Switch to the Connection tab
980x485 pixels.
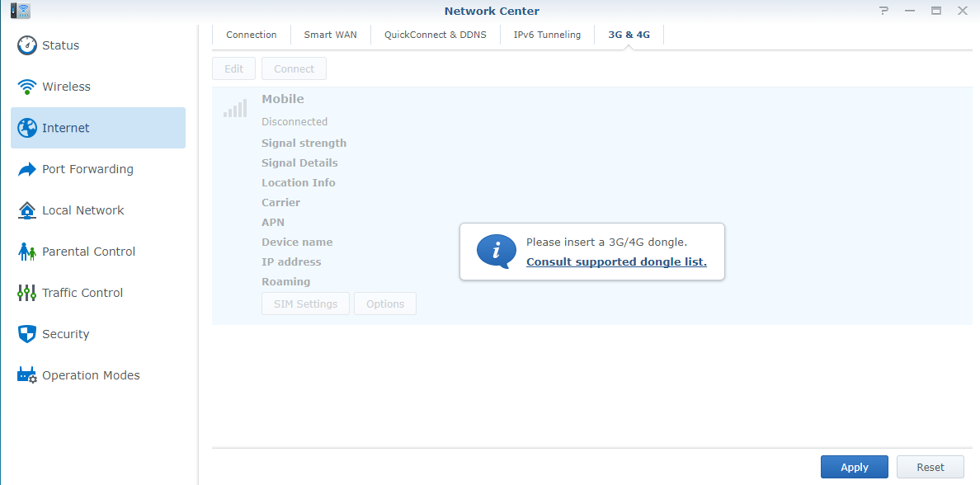click(252, 35)
